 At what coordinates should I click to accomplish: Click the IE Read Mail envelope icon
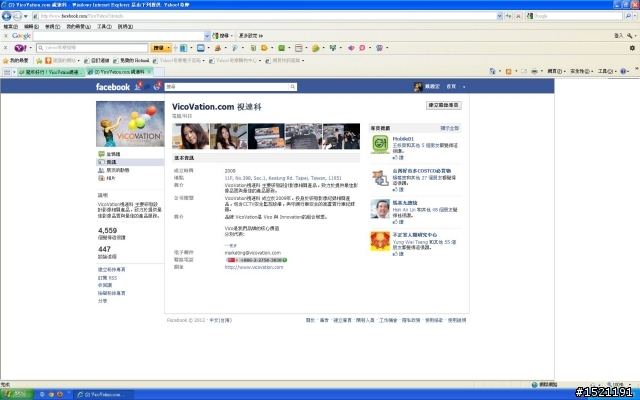(x=524, y=71)
